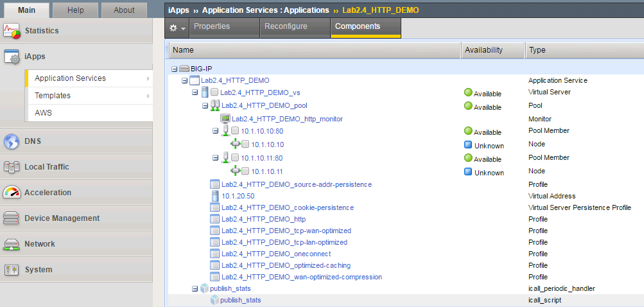Screen dimensions: 644x307
Task: Open the Device Management icon
Action: pyautogui.click(x=12, y=218)
